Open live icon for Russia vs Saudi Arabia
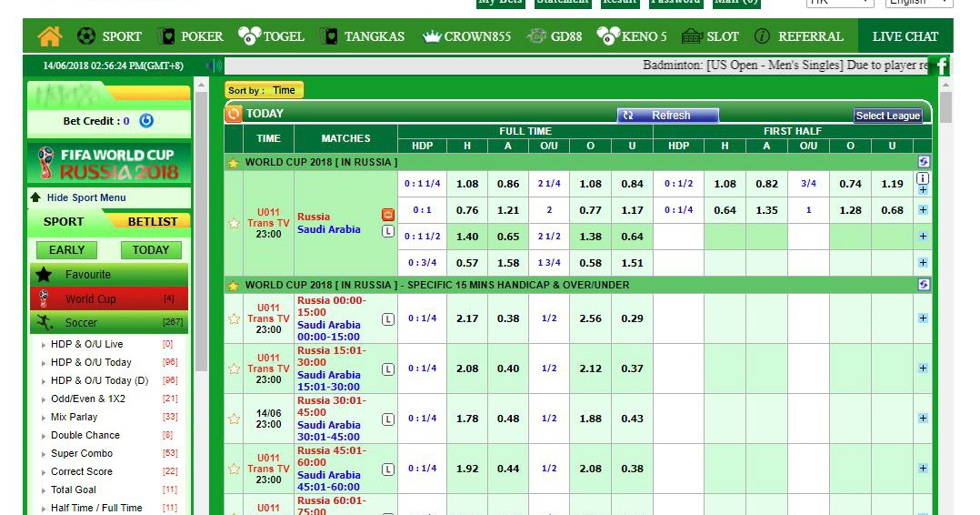The width and height of the screenshot is (980, 515). (388, 231)
